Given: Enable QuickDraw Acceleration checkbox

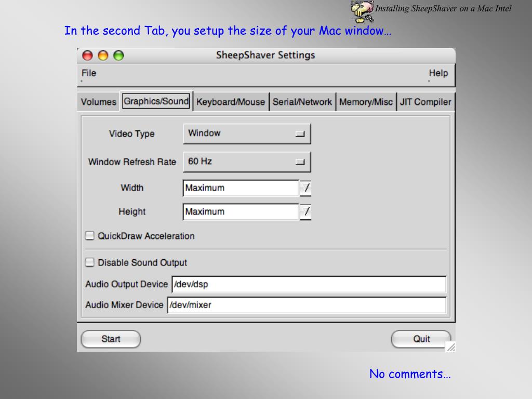Looking at the screenshot, I should pos(89,235).
